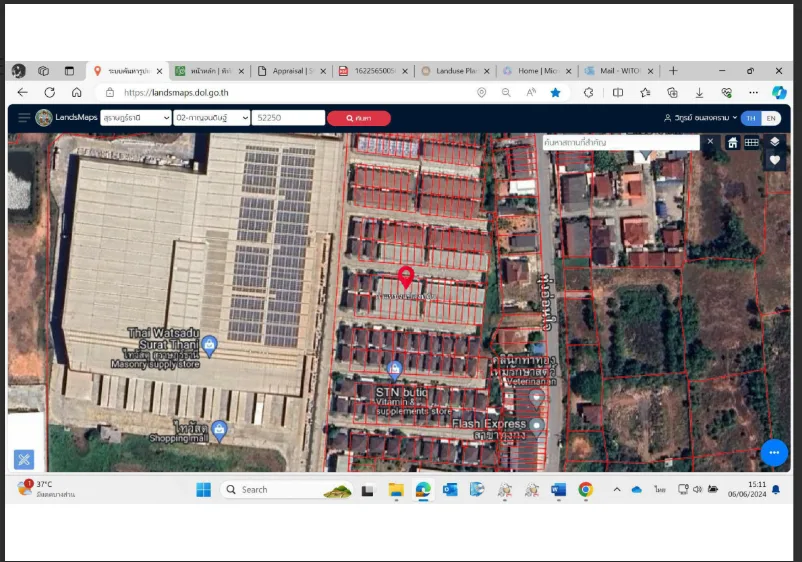Open the LandsMaps hamburger menu
This screenshot has height=562, width=802.
click(x=24, y=118)
